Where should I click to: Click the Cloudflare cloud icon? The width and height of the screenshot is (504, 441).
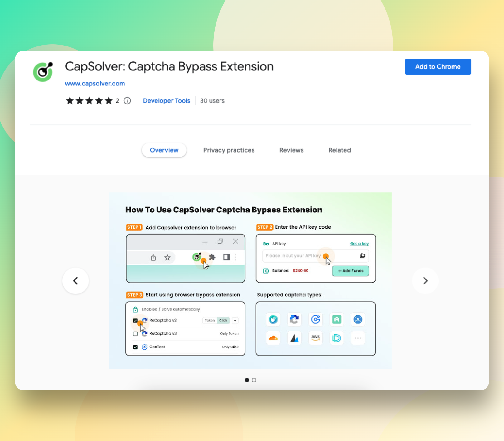coord(273,338)
